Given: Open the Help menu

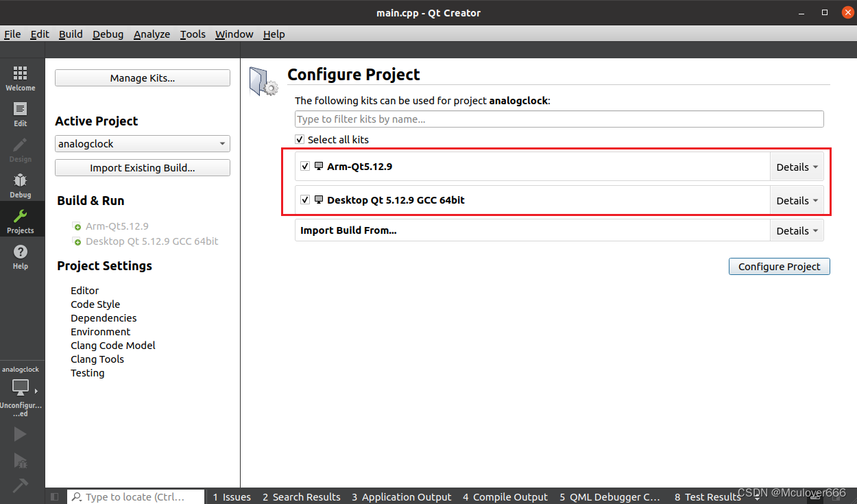Looking at the screenshot, I should tap(274, 34).
